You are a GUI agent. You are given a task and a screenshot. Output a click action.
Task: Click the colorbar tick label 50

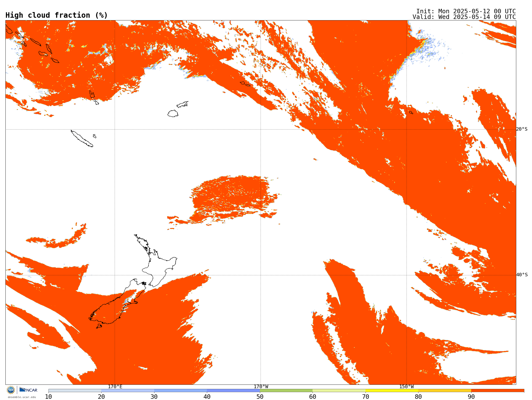pyautogui.click(x=260, y=397)
